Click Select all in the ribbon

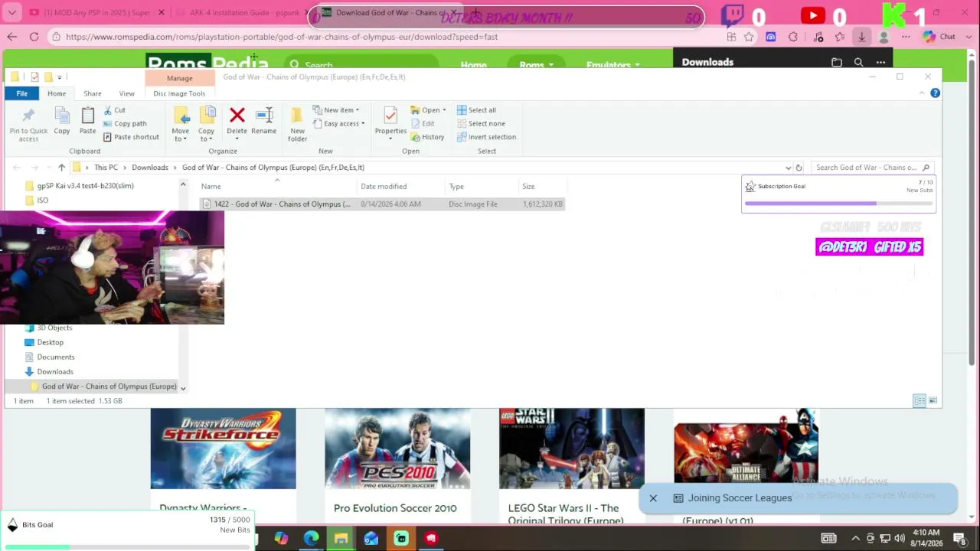(x=476, y=110)
